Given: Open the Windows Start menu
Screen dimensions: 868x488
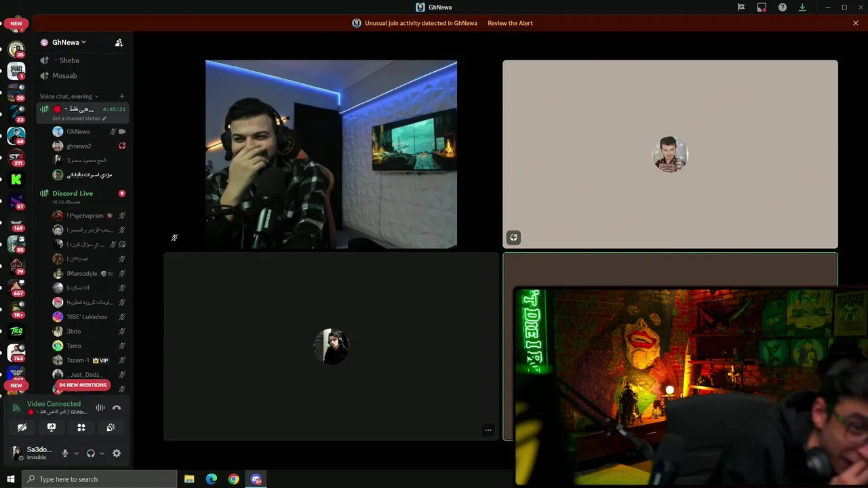Looking at the screenshot, I should (x=10, y=479).
